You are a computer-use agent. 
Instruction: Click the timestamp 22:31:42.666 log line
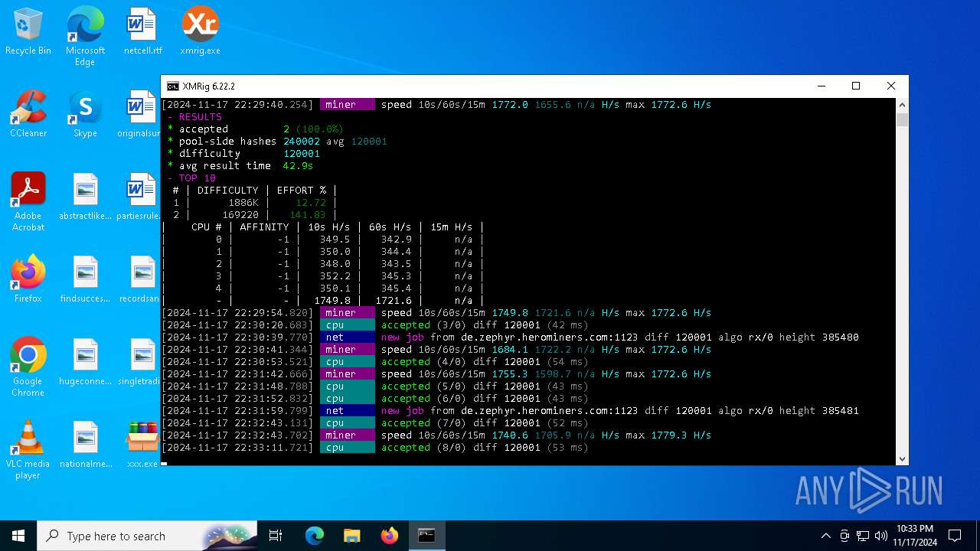pyautogui.click(x=436, y=374)
